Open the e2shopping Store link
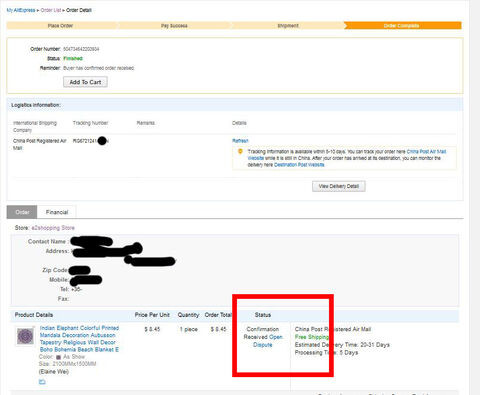 pos(53,228)
